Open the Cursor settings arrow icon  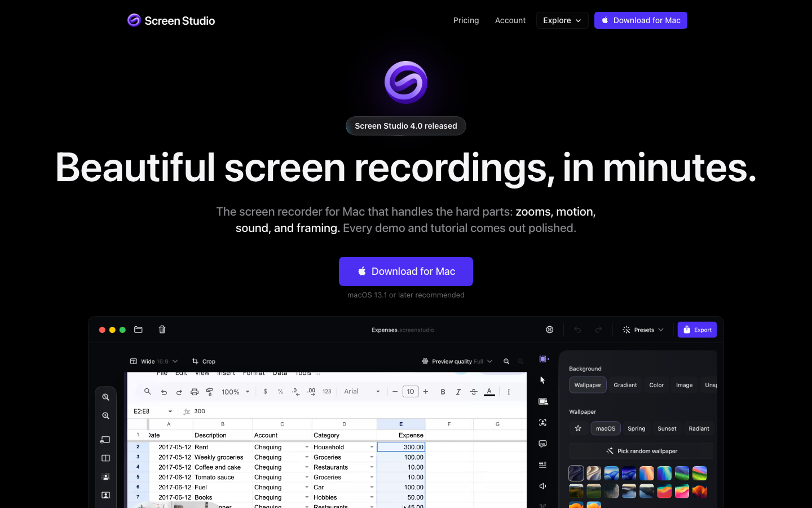pyautogui.click(x=543, y=380)
